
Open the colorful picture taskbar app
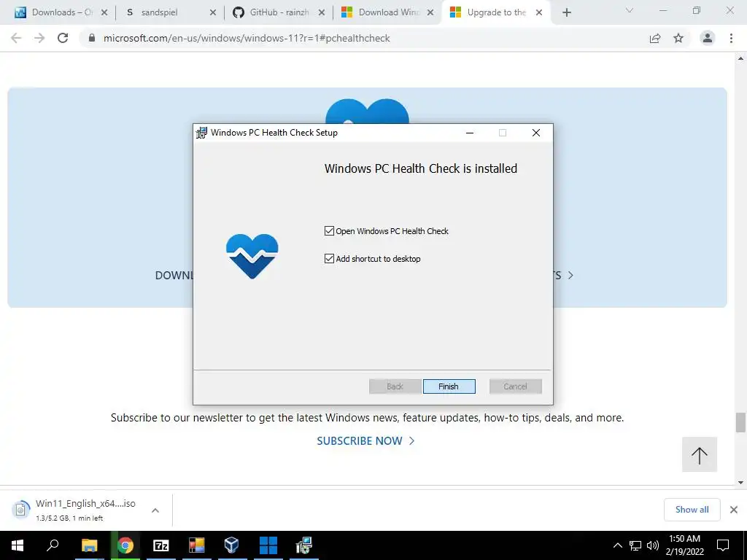pos(196,545)
